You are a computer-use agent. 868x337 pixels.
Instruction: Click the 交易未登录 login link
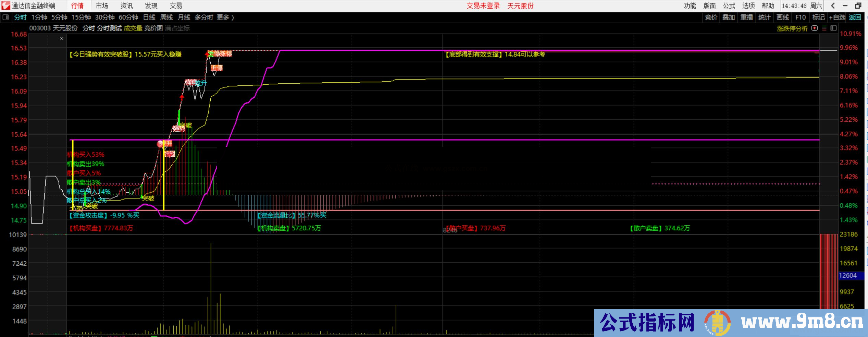[483, 5]
